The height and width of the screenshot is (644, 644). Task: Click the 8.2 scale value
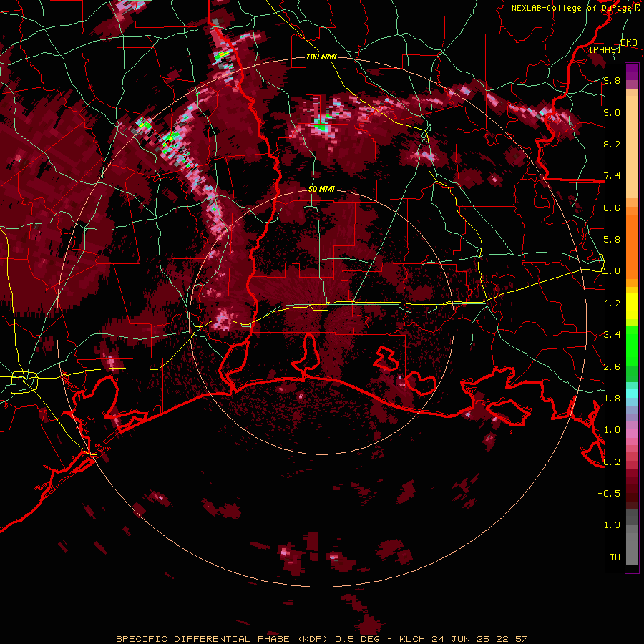pos(612,144)
